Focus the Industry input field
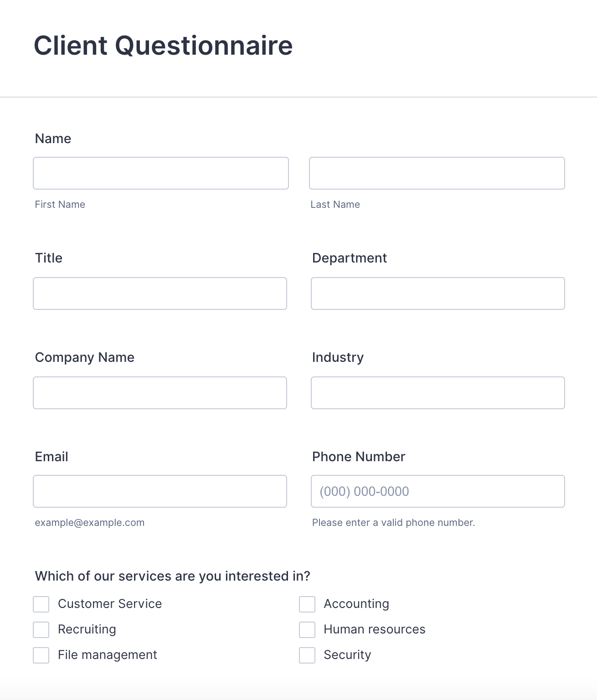 pyautogui.click(x=437, y=393)
